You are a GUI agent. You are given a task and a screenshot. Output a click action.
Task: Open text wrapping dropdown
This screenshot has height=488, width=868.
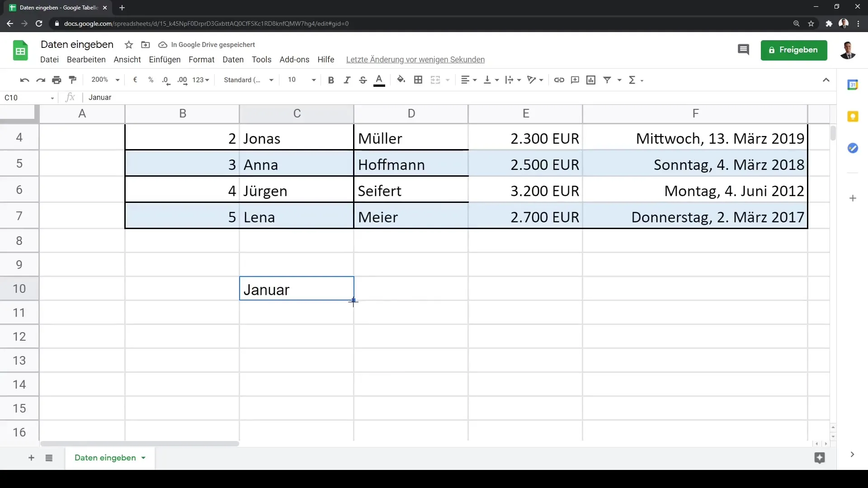513,80
